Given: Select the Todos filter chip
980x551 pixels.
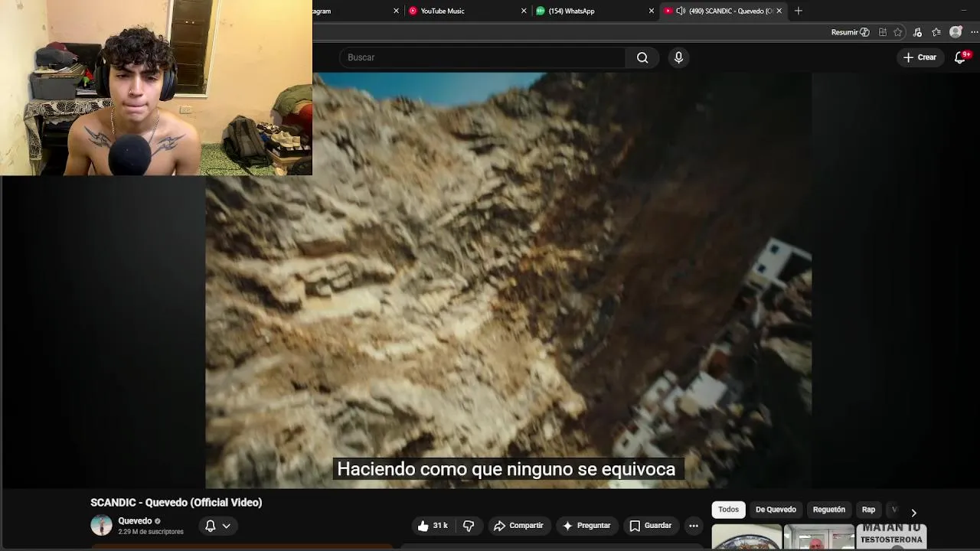Looking at the screenshot, I should pyautogui.click(x=728, y=510).
